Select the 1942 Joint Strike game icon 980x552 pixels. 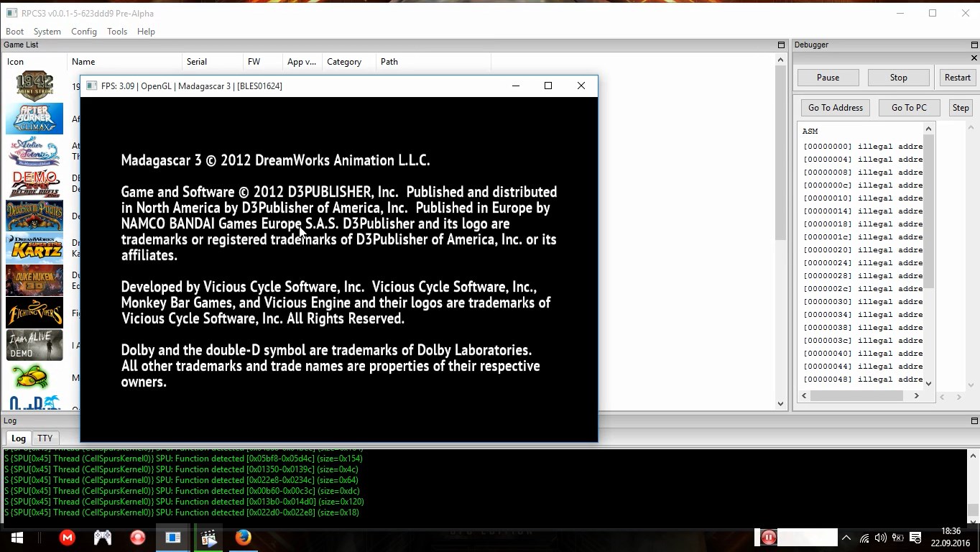(x=34, y=86)
